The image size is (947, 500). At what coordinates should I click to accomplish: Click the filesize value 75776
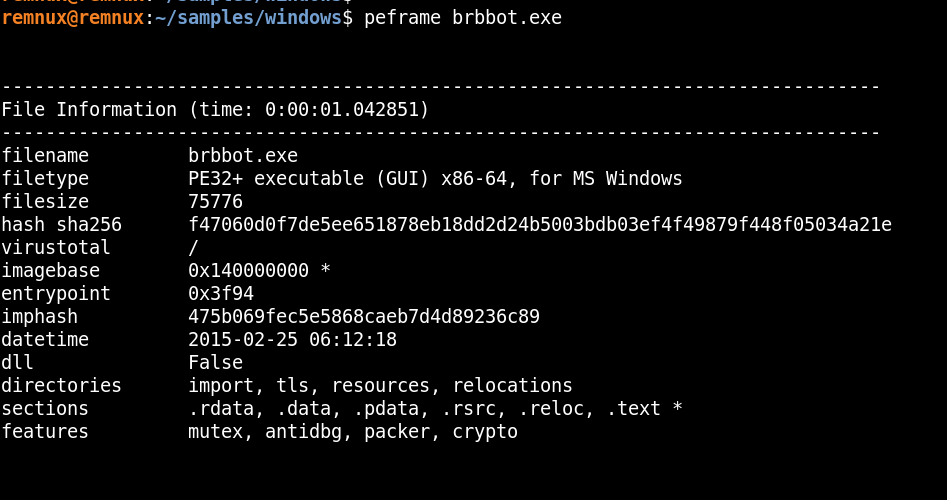coord(215,202)
